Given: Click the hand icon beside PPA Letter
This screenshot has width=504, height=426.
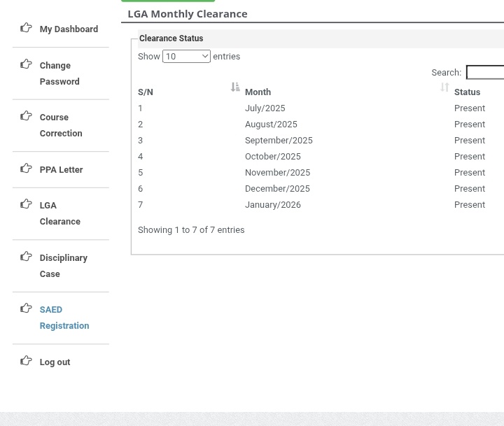Looking at the screenshot, I should click(x=26, y=169).
